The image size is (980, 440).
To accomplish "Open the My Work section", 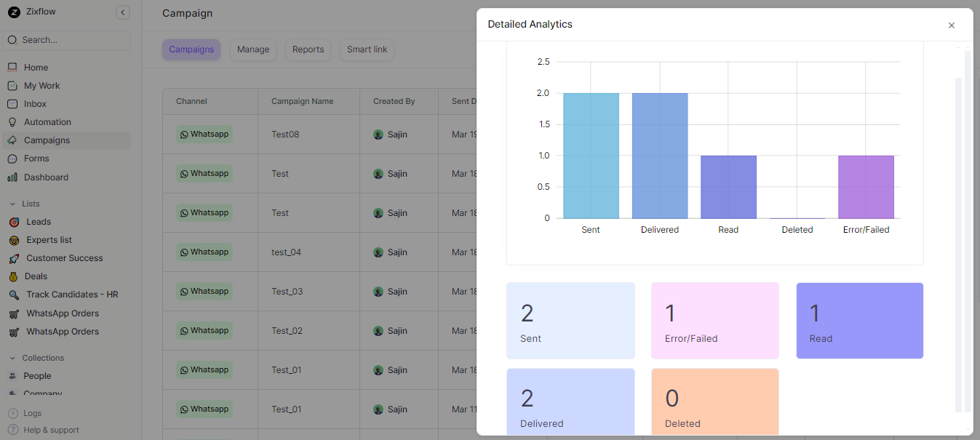I will click(x=41, y=85).
